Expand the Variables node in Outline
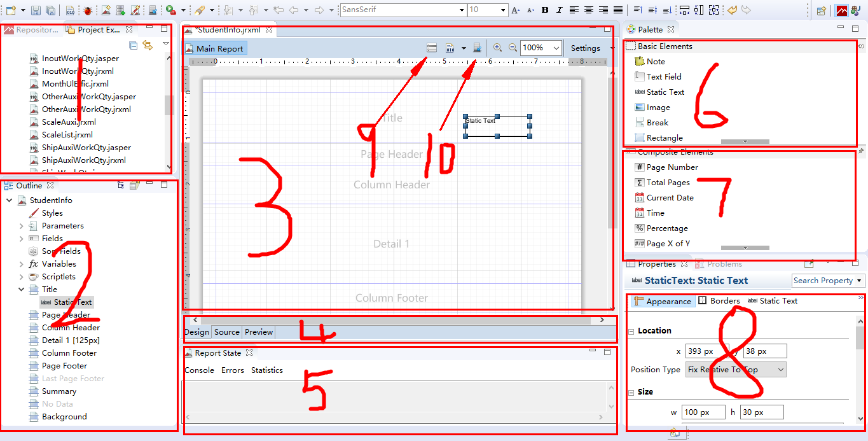The width and height of the screenshot is (868, 441). [21, 264]
